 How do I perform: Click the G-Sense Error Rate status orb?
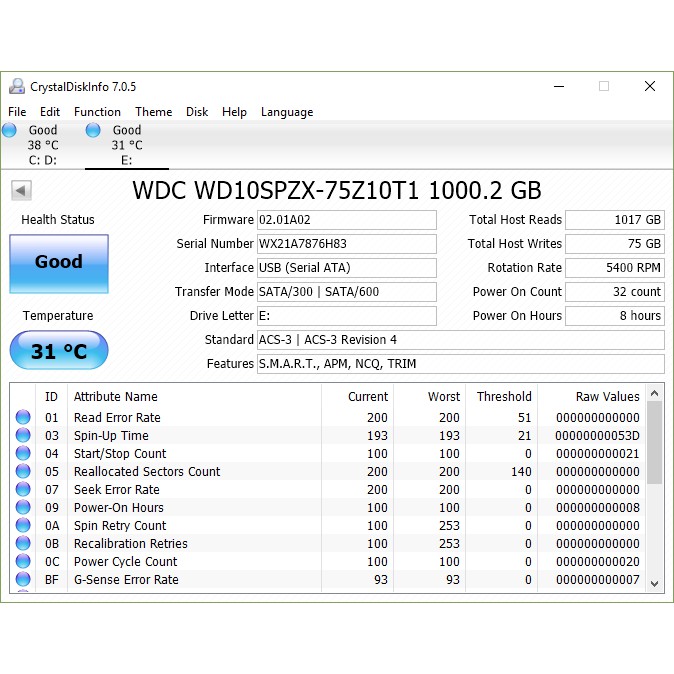[23, 580]
